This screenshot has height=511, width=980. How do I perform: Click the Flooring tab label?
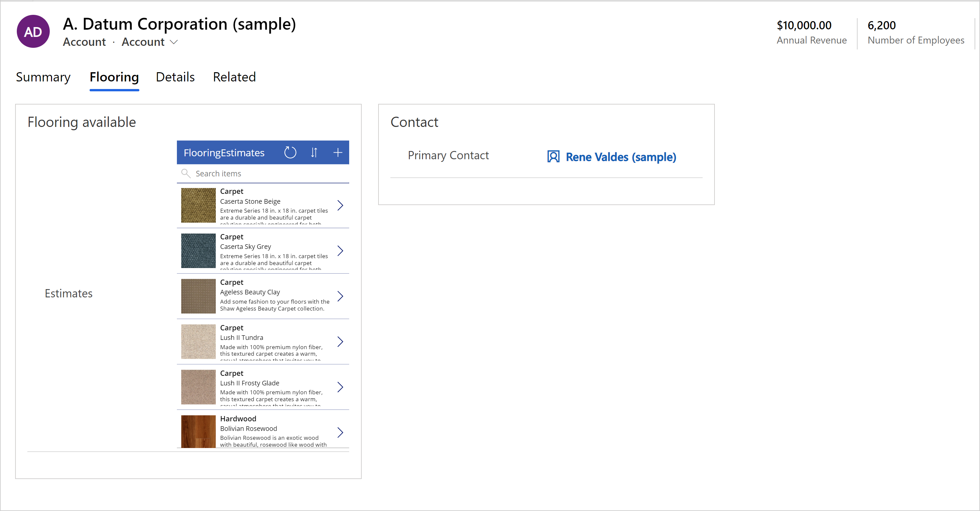coord(113,77)
